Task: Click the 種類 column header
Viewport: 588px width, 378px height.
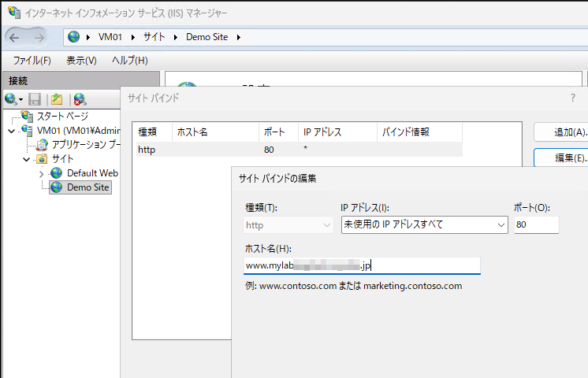Action: pos(154,132)
